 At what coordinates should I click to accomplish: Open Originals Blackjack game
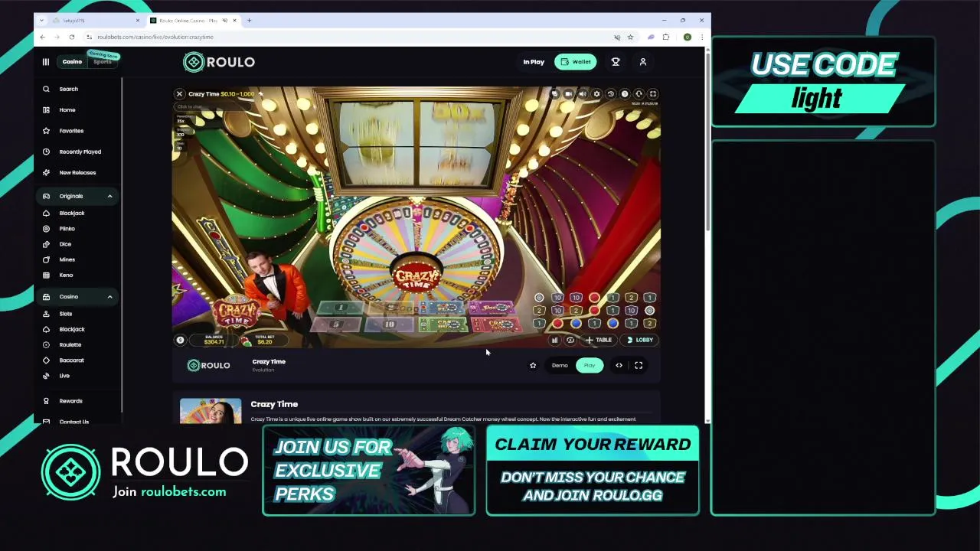[x=71, y=214]
